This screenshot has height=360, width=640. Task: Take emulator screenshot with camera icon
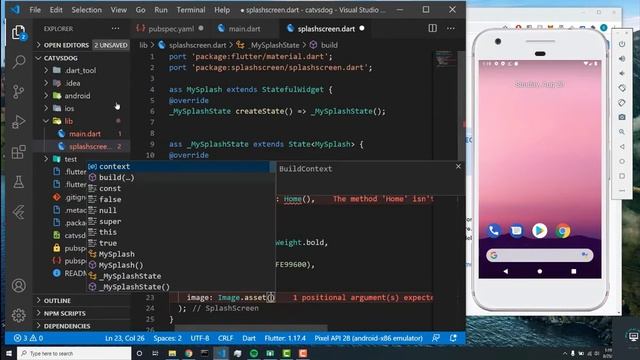click(x=622, y=117)
